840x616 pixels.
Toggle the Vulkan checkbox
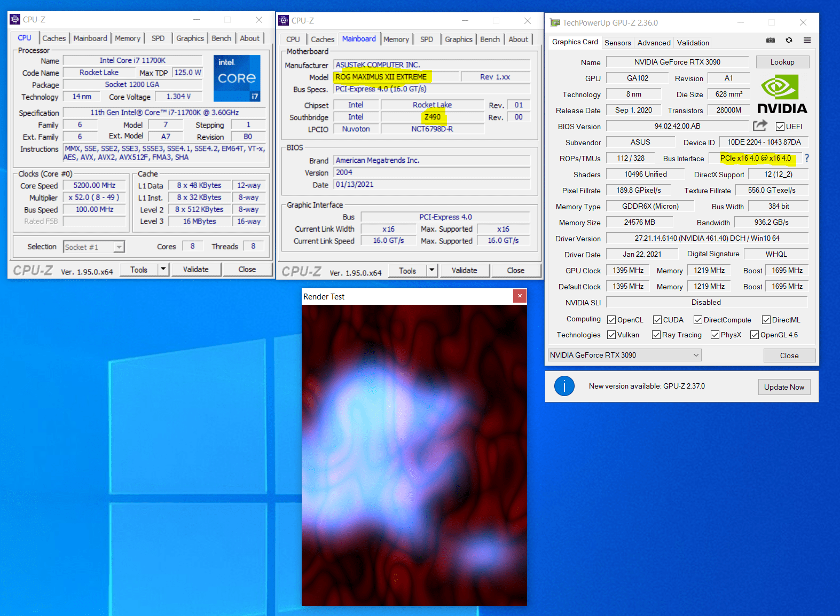(611, 335)
